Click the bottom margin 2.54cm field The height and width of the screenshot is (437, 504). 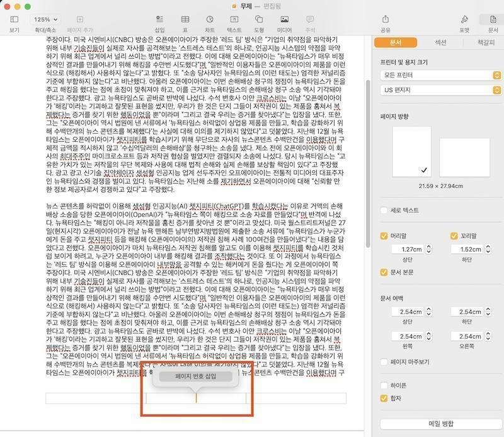[467, 312]
